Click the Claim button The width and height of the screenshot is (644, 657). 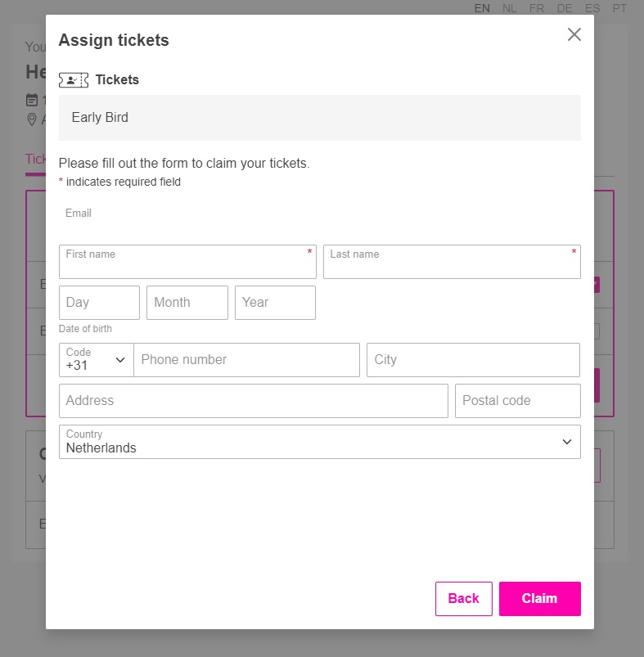(x=539, y=598)
